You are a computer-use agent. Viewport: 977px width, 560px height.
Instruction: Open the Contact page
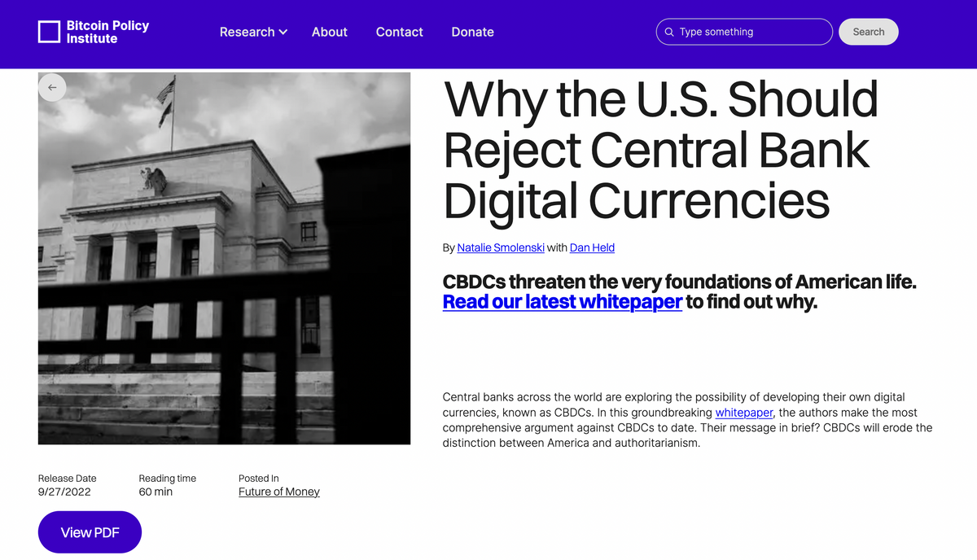tap(399, 32)
